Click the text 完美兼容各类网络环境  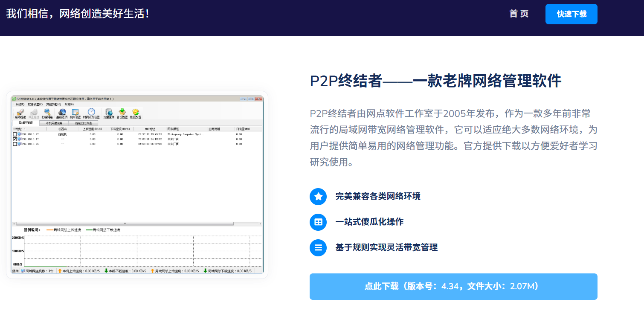pyautogui.click(x=378, y=196)
